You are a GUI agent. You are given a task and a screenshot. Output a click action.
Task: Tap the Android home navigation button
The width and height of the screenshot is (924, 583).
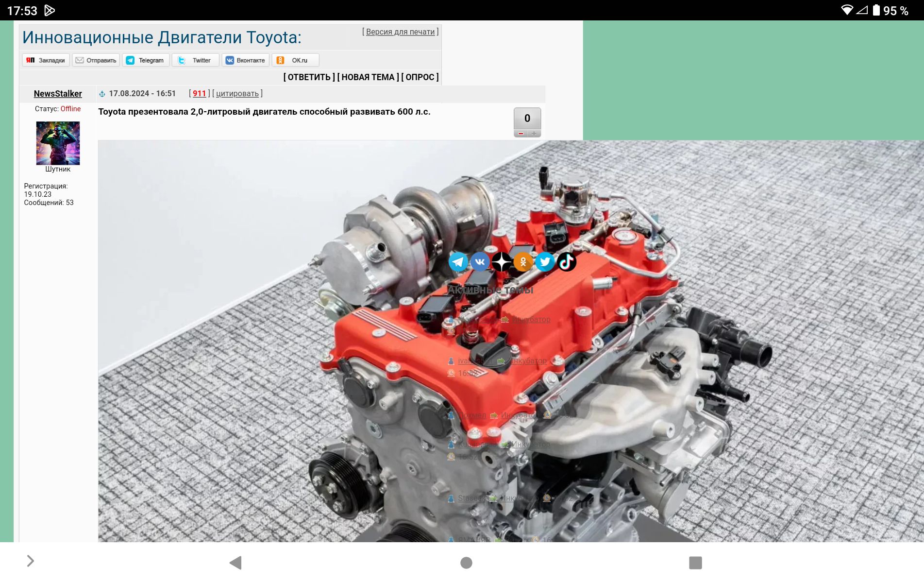coord(466,563)
